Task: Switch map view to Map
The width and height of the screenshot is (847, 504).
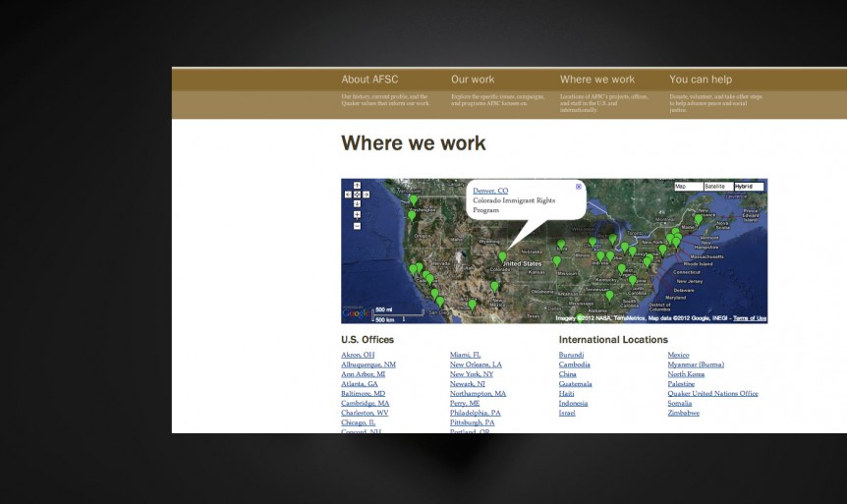Action: pos(689,187)
